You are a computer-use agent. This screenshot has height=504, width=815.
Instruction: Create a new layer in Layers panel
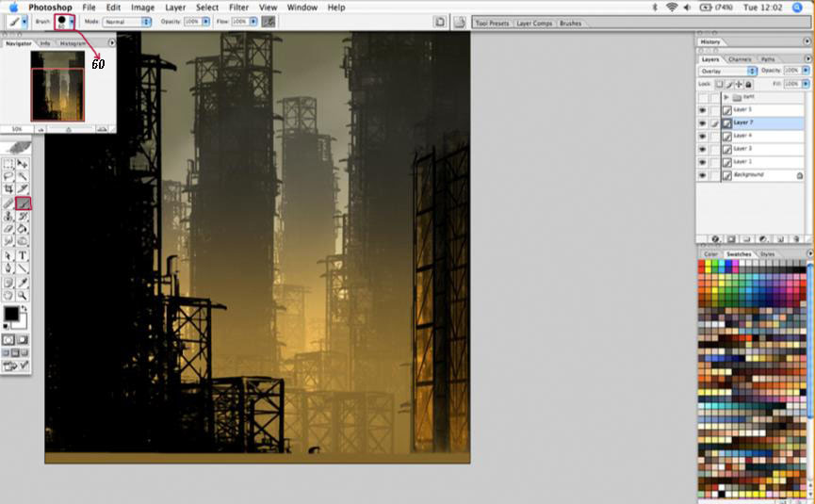780,239
